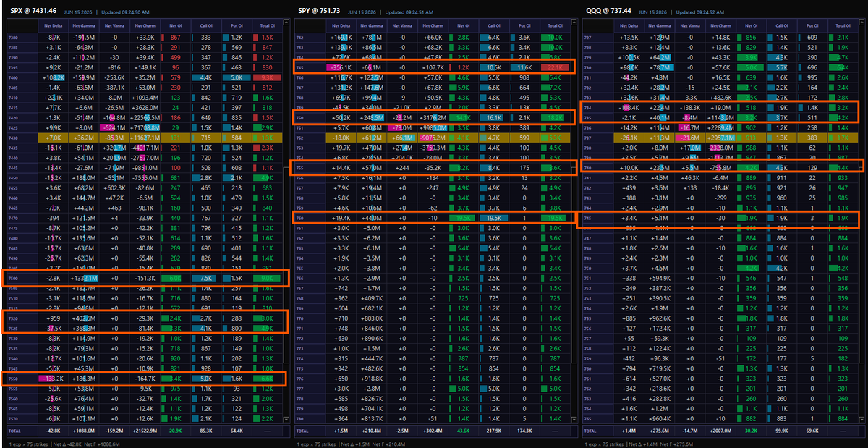The width and height of the screenshot is (868, 448).
Task: Click SPX total Call OI '85.3K'
Action: (205, 431)
